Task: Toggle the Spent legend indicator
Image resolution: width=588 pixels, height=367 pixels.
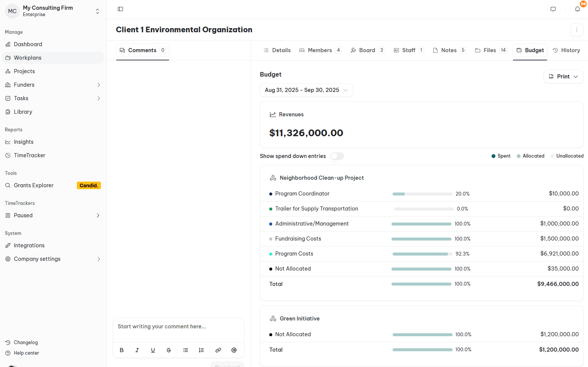Action: [501, 156]
